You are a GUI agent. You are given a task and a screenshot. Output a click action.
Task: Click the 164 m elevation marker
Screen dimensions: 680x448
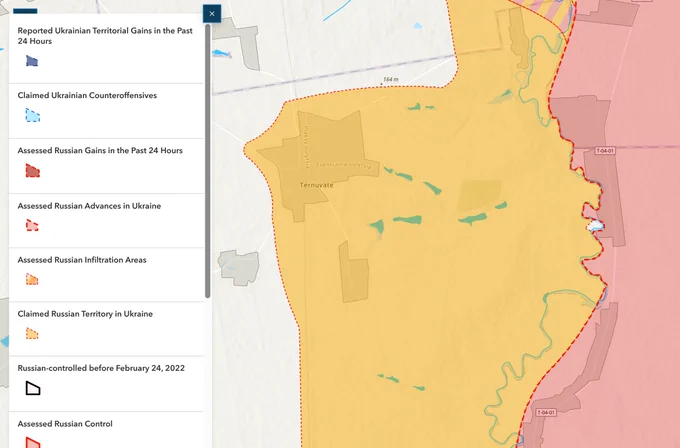tap(390, 80)
